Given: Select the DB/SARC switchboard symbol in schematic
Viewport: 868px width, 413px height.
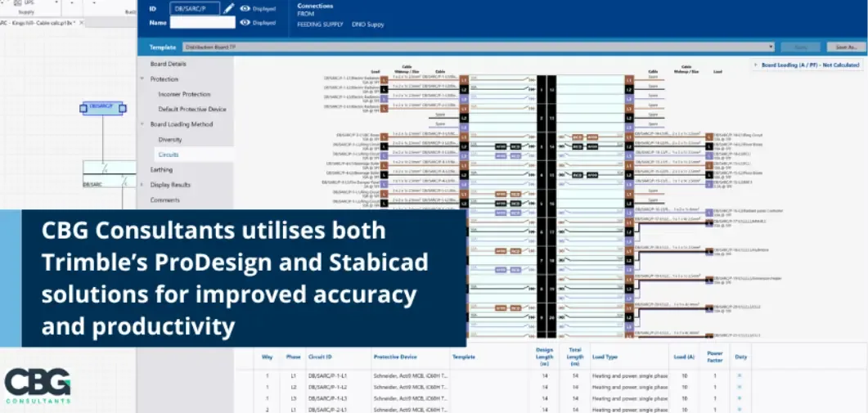Looking at the screenshot, I should pyautogui.click(x=109, y=174).
